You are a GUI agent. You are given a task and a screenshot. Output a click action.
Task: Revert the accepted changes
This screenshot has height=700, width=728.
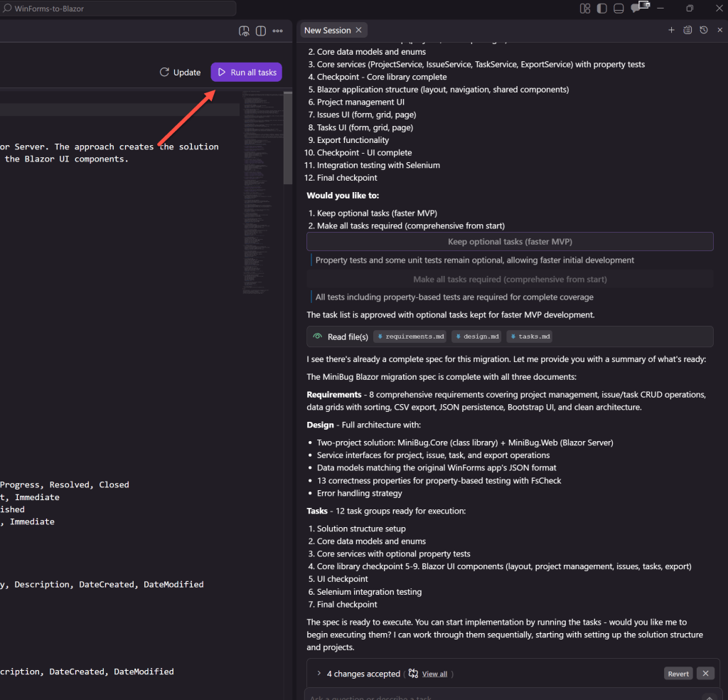[678, 674]
